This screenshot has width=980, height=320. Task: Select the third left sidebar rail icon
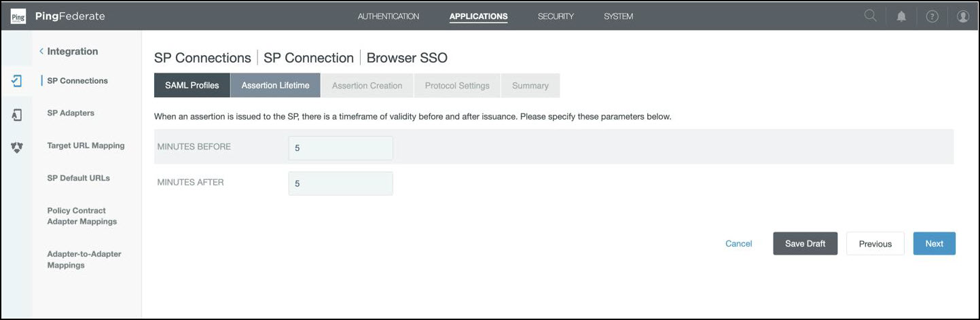[17, 147]
